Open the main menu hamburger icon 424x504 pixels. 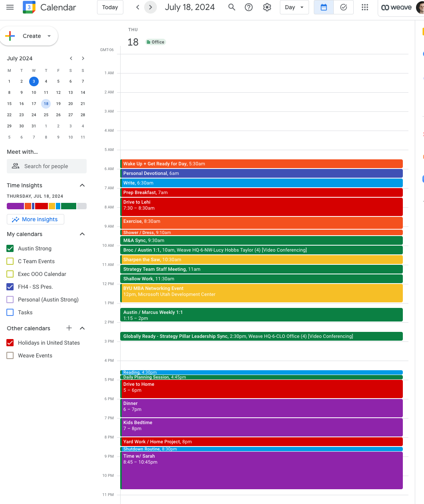click(x=10, y=7)
